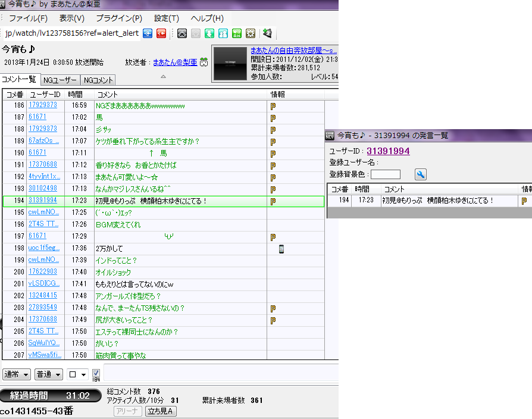Viewport: 532px width, 419px height.
Task: Select comment "まあたん可愛いよ～☆"
Action: pyautogui.click(x=127, y=177)
